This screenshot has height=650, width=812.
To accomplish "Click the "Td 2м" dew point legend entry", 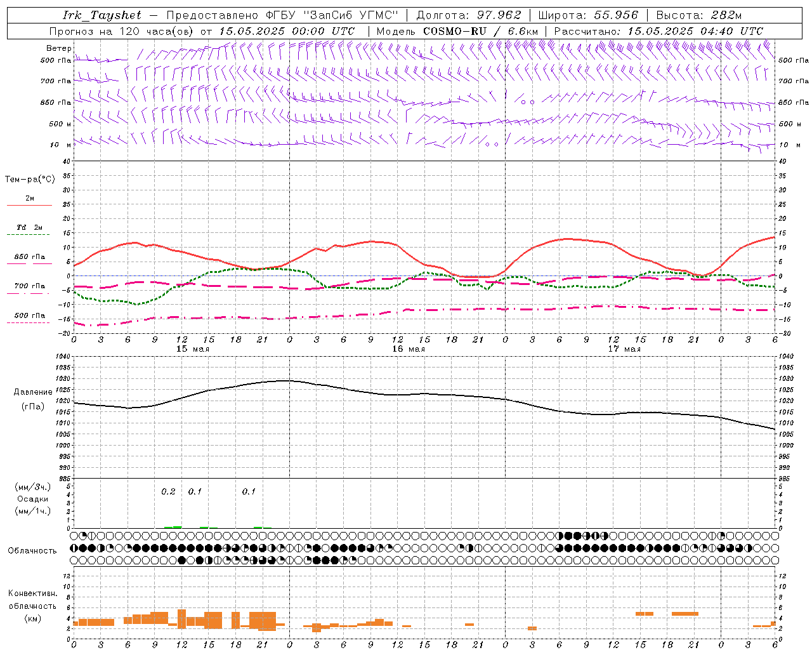I will coord(30,227).
